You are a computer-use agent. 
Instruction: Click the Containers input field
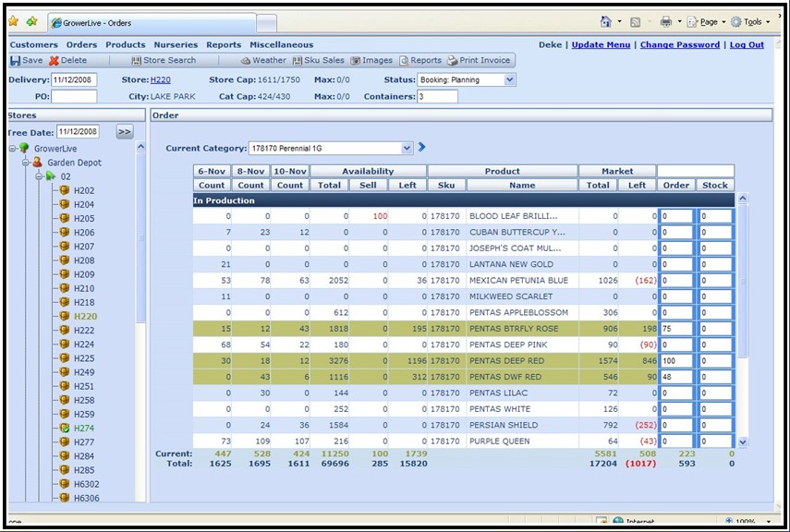coord(437,97)
